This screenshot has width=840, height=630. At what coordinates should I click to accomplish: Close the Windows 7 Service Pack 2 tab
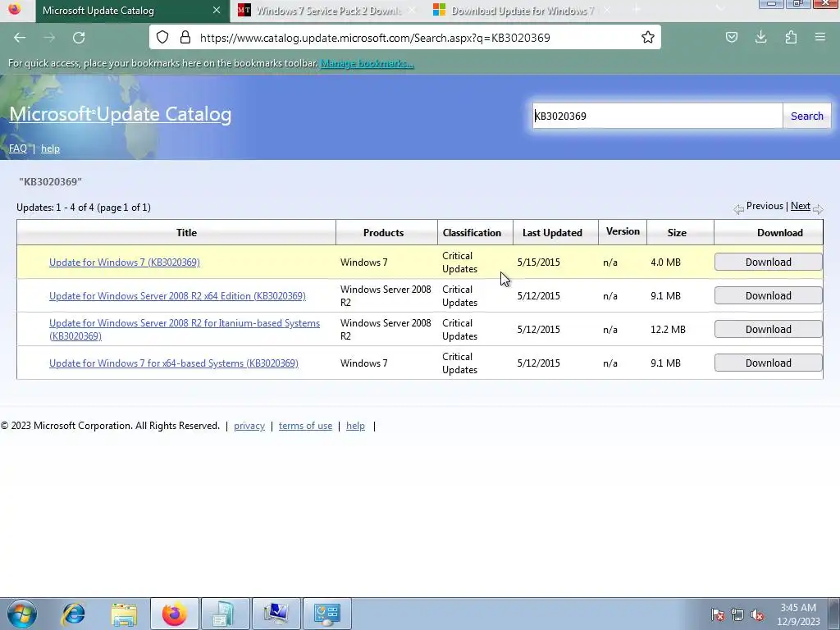click(412, 10)
